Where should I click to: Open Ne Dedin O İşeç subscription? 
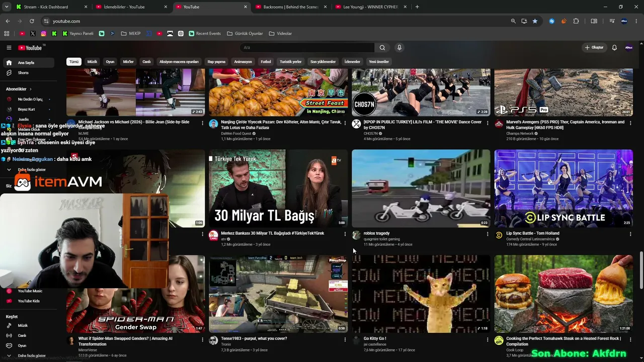pos(29,99)
